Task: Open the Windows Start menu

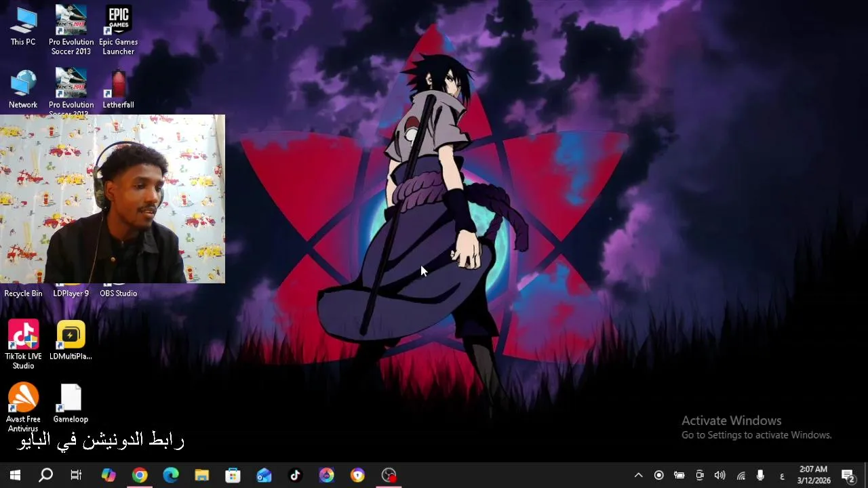Action: click(15, 475)
